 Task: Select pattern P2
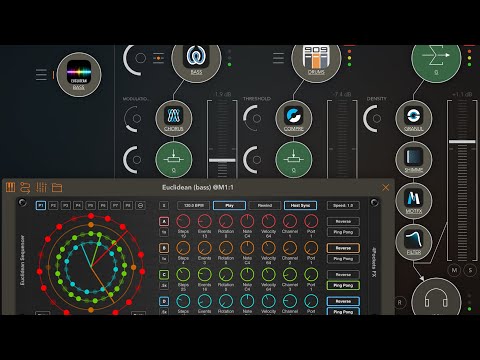pos(53,205)
